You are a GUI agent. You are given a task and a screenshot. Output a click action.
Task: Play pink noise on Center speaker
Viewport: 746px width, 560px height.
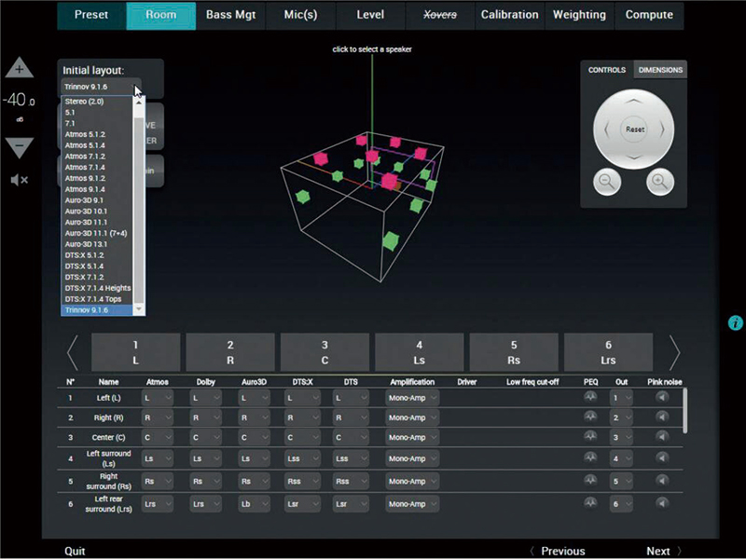click(x=662, y=437)
